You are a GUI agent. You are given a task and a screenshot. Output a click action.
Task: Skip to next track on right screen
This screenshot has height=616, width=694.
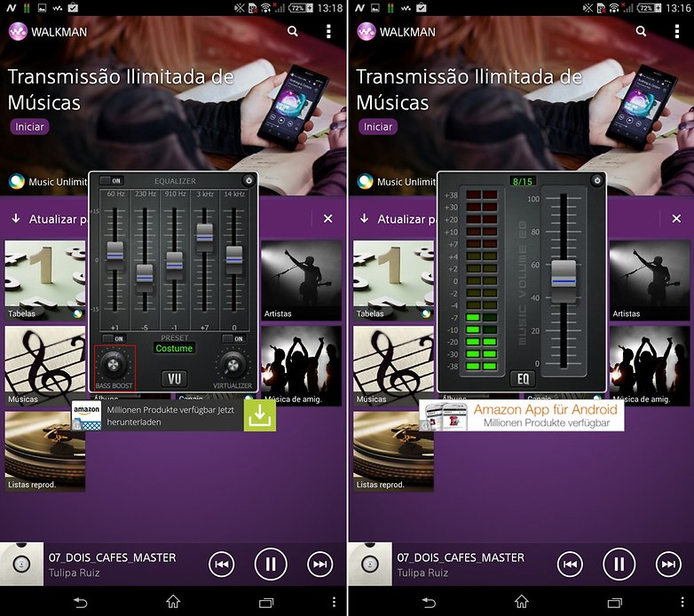click(668, 565)
